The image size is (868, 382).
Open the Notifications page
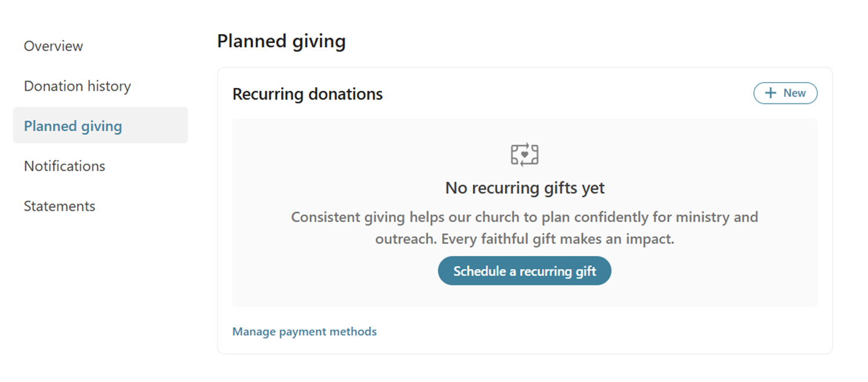64,166
